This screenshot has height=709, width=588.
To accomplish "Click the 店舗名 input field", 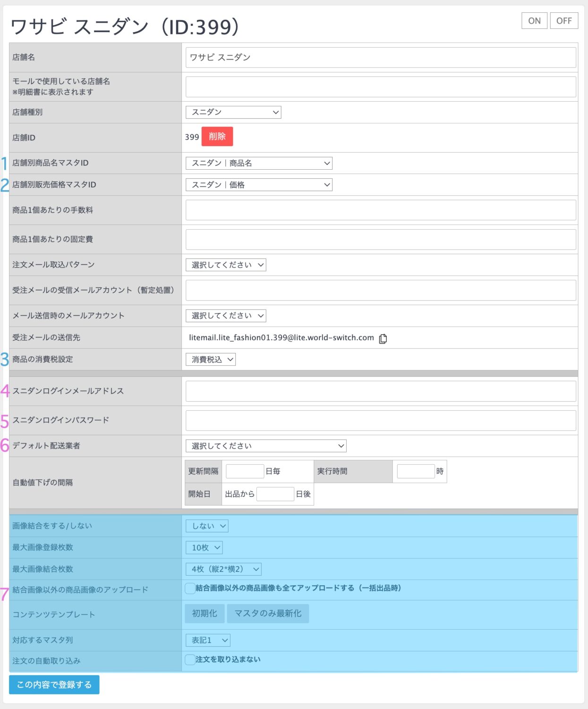I will [381, 57].
